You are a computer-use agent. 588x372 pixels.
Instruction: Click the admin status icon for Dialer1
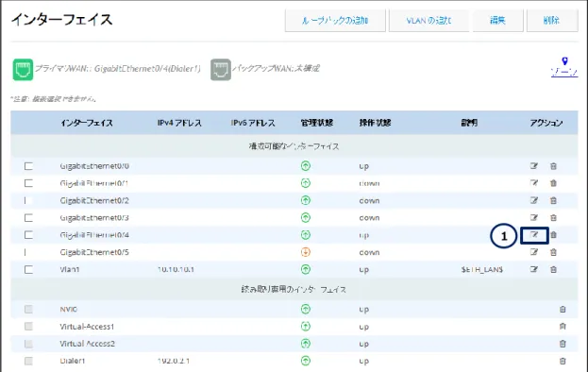pyautogui.click(x=306, y=361)
